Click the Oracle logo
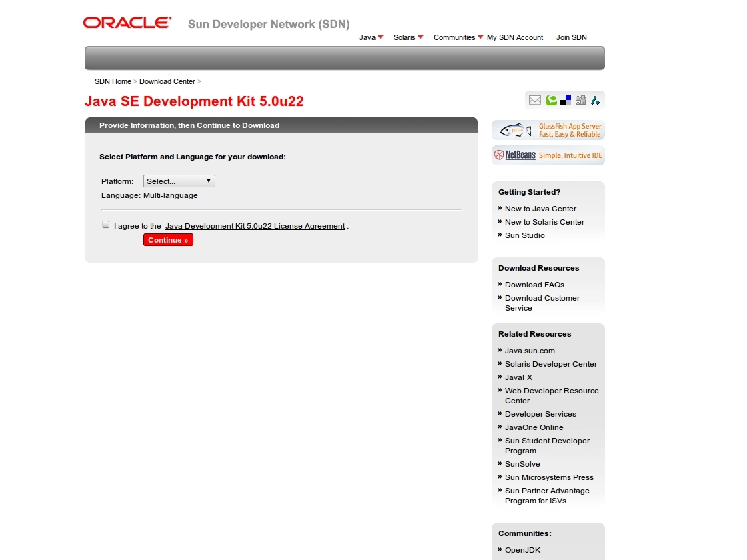 tap(127, 22)
